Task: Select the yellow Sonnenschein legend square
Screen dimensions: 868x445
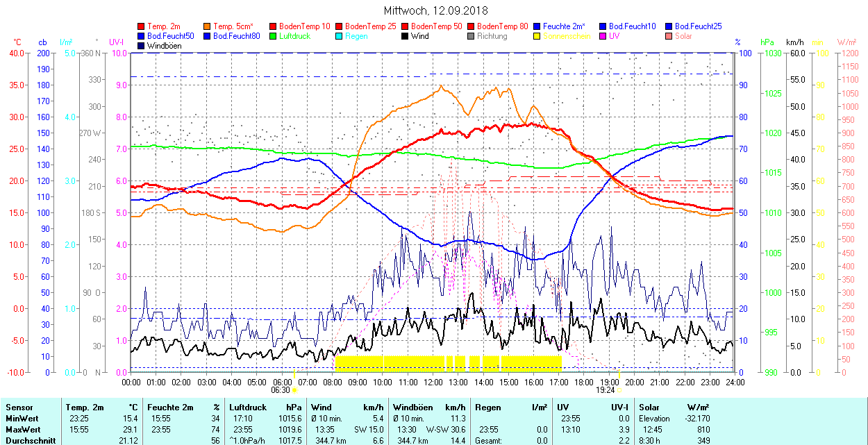Action: (537, 36)
